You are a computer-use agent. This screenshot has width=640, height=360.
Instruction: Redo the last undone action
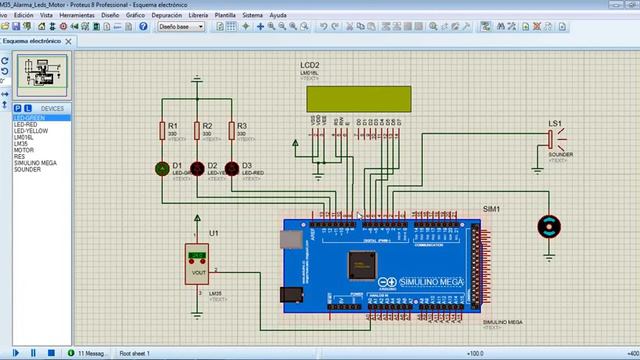(335, 27)
